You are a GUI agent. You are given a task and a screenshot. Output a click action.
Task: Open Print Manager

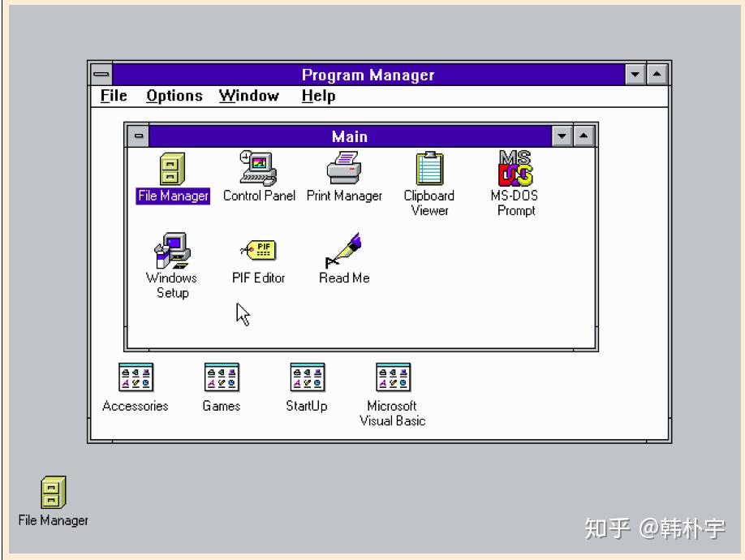coord(344,169)
